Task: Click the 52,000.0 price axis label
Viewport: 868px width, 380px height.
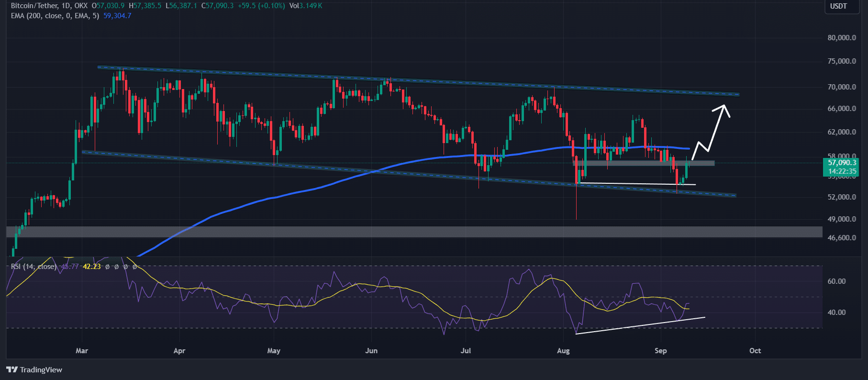Action: (842, 197)
